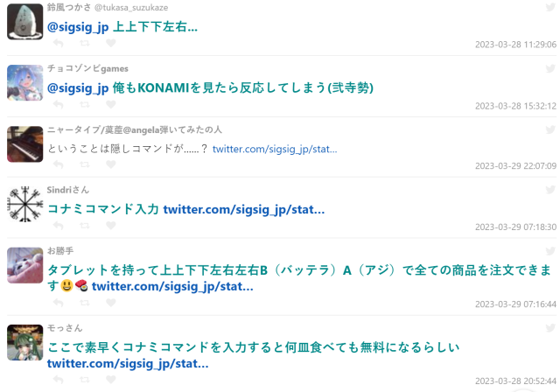Click username モっさん
Screen dimensions: 560x392
coord(65,327)
